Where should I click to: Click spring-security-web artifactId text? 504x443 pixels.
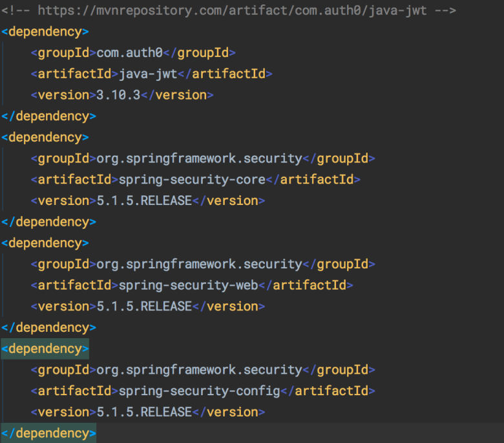click(x=189, y=285)
